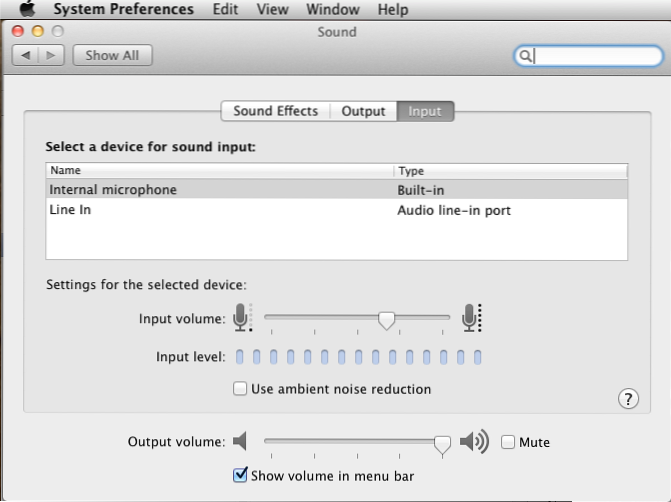Viewport: 671px width, 502px height.
Task: Click the Input volume slider knob
Action: (386, 319)
